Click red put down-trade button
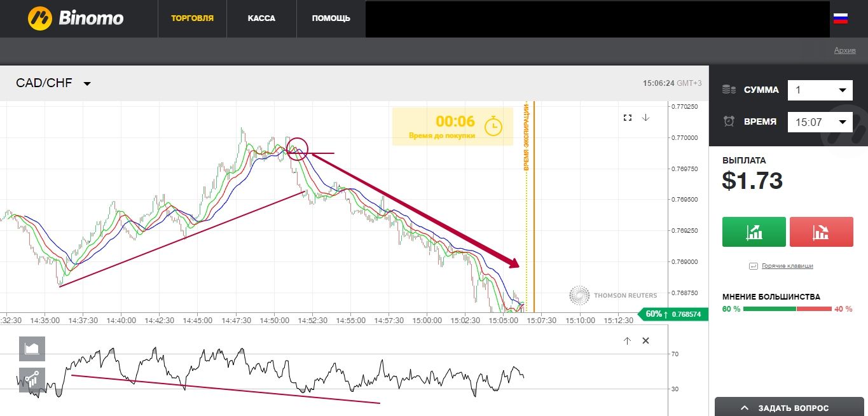The image size is (868, 416). [821, 232]
